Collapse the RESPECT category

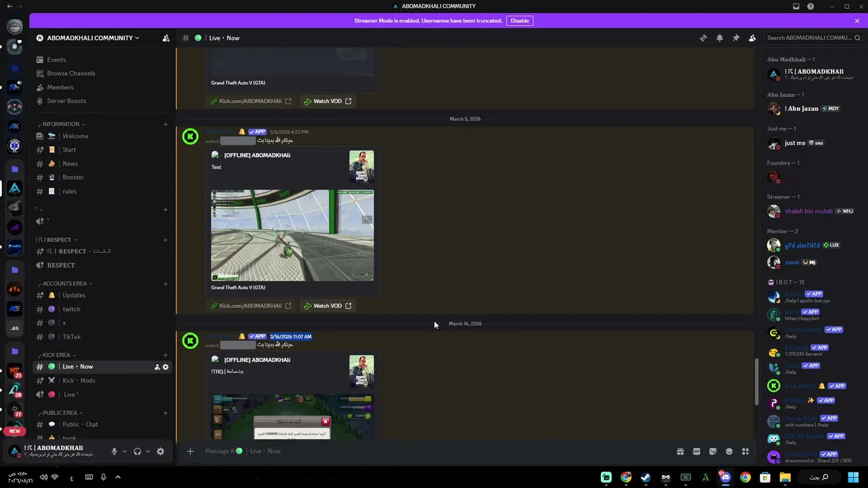click(56, 239)
